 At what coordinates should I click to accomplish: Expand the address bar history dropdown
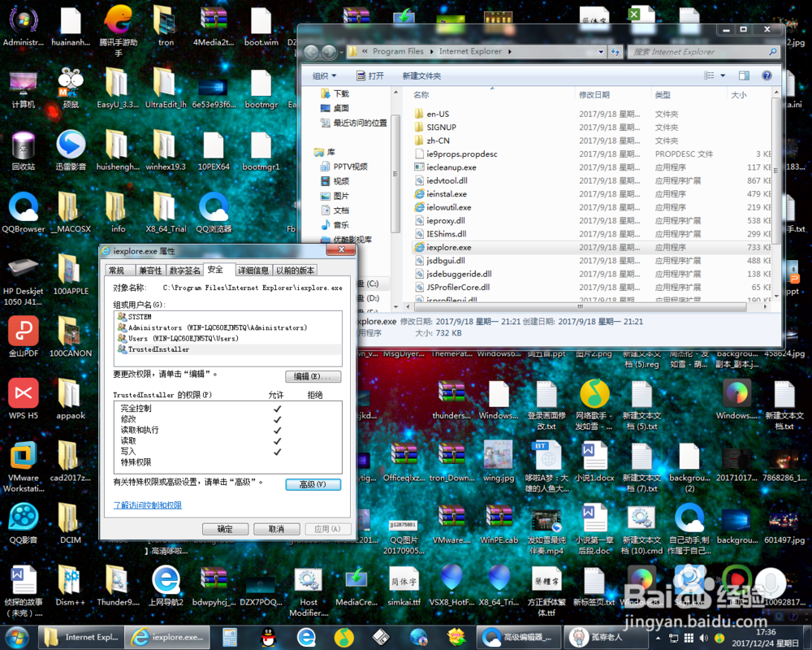pyautogui.click(x=601, y=51)
